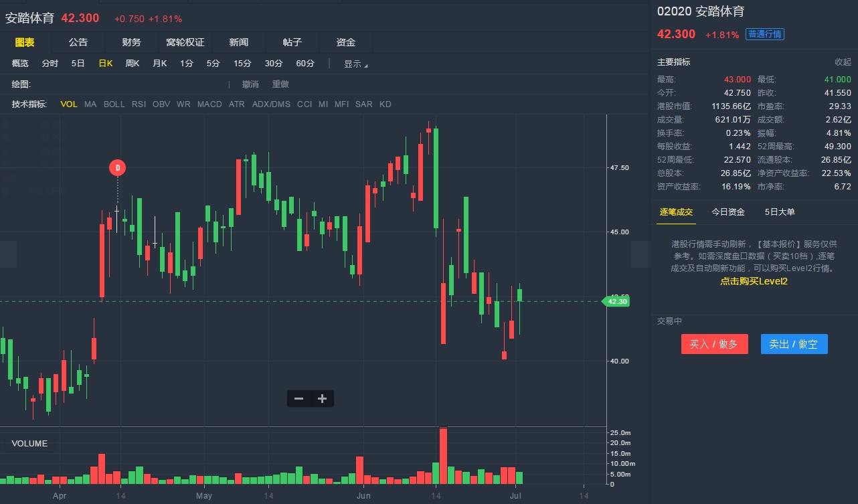Image resolution: width=858 pixels, height=504 pixels.
Task: Click the 交易中 trading status text
Action: tap(669, 321)
